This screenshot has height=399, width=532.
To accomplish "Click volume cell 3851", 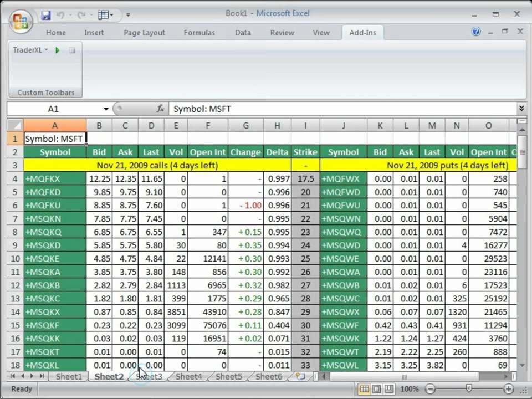I will tap(176, 312).
